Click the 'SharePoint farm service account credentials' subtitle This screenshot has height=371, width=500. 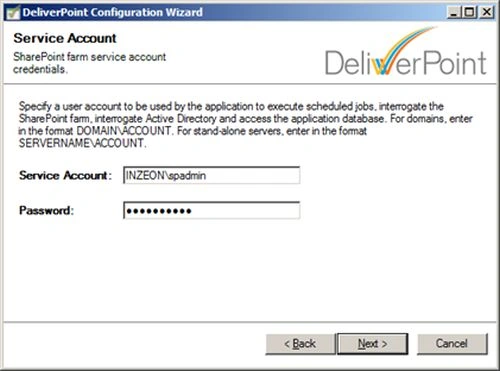pos(89,63)
